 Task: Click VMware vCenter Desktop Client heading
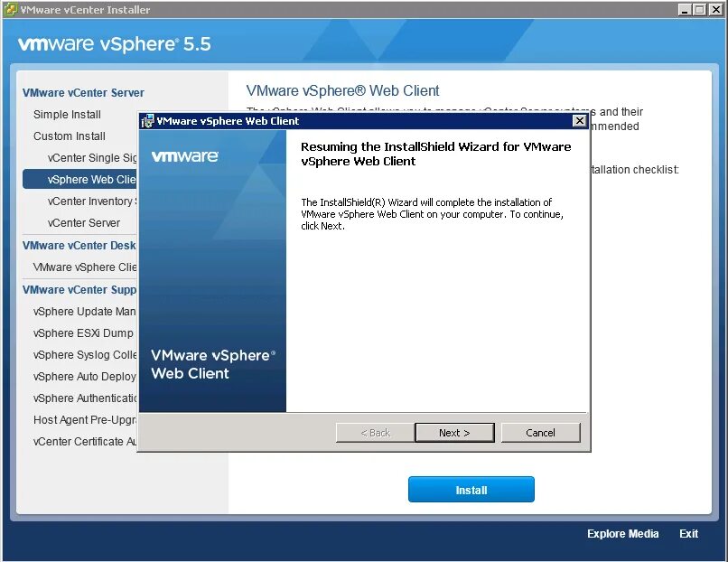coord(79,245)
